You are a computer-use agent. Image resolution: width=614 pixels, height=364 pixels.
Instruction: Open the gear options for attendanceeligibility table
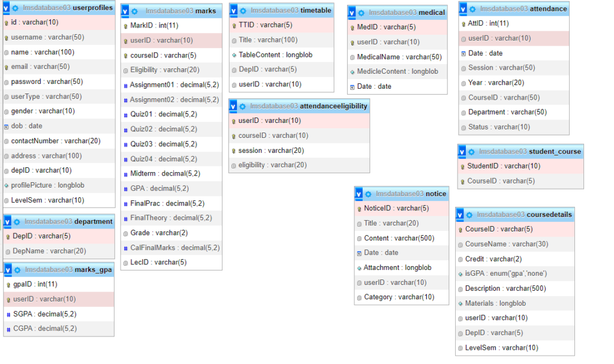tap(243, 106)
